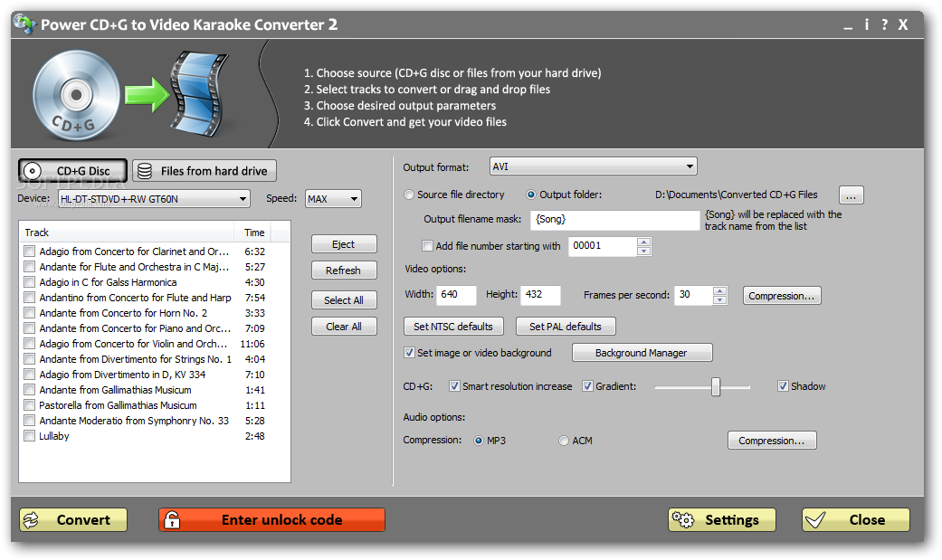Click the Enter unlock code button
Screen dimensions: 942x560
pos(271,520)
